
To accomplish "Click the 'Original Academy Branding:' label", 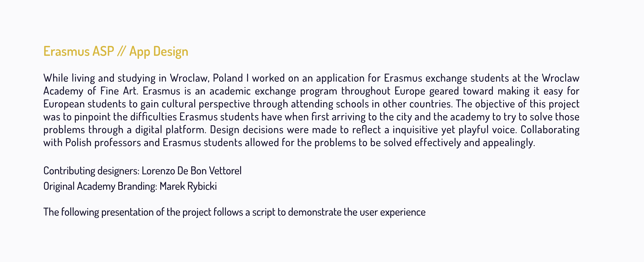I will pyautogui.click(x=100, y=186).
